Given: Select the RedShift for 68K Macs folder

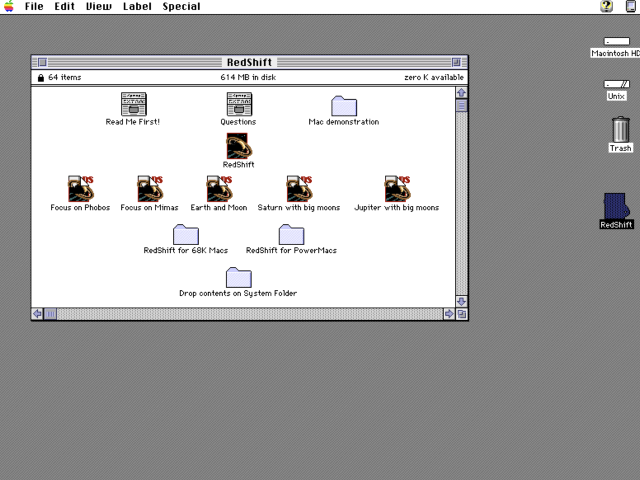Looking at the screenshot, I should click(186, 234).
